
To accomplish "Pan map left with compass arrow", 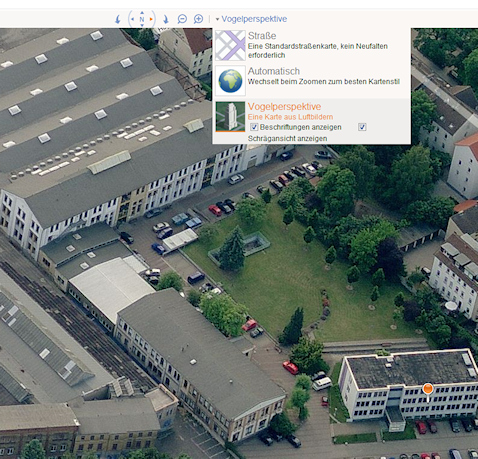I will click(132, 19).
